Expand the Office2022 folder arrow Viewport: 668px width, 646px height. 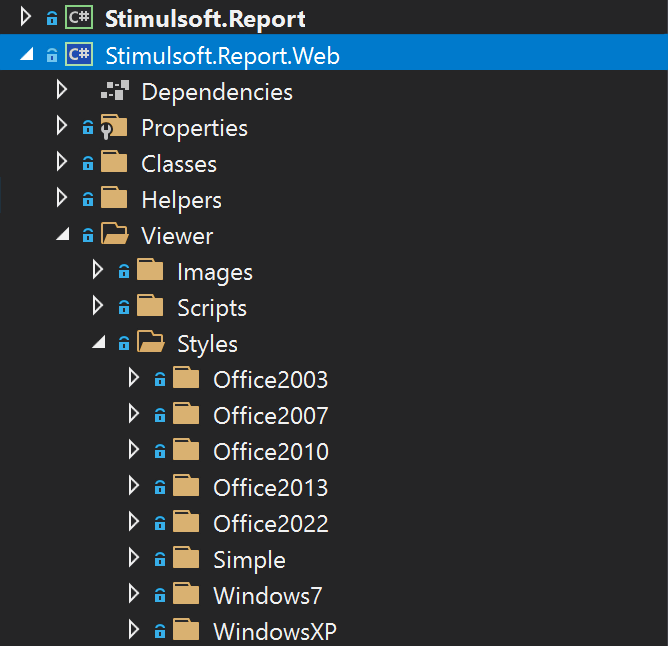134,522
